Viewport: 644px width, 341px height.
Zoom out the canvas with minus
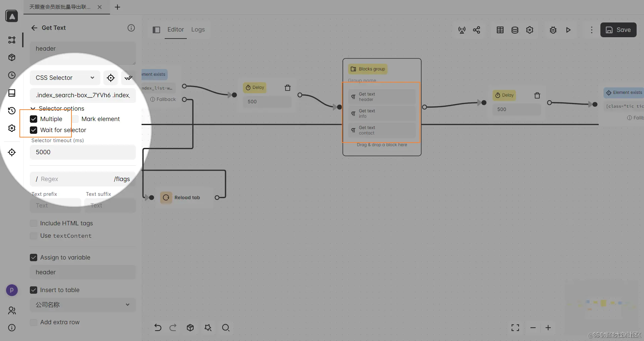[x=533, y=328]
